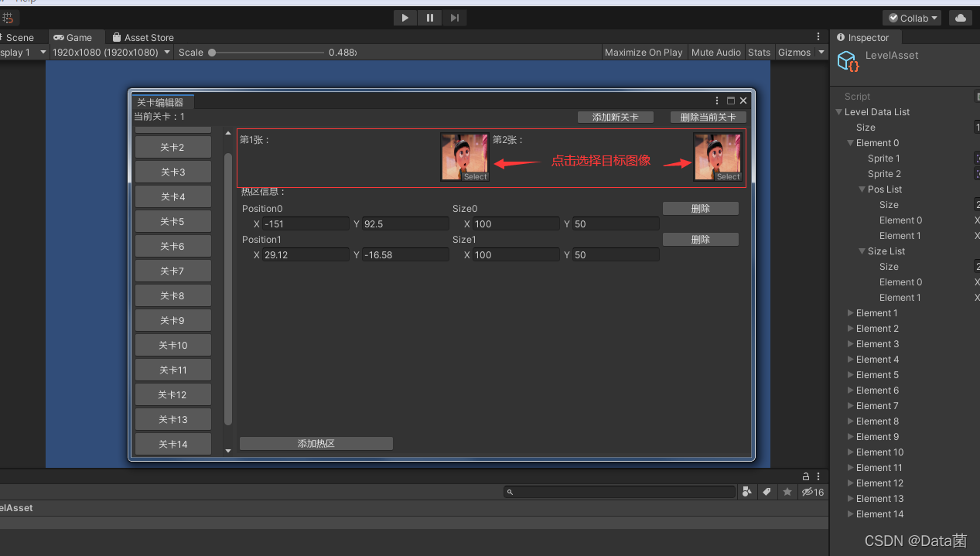This screenshot has height=556, width=980.
Task: Click the Search by Label tag icon
Action: pyautogui.click(x=767, y=492)
